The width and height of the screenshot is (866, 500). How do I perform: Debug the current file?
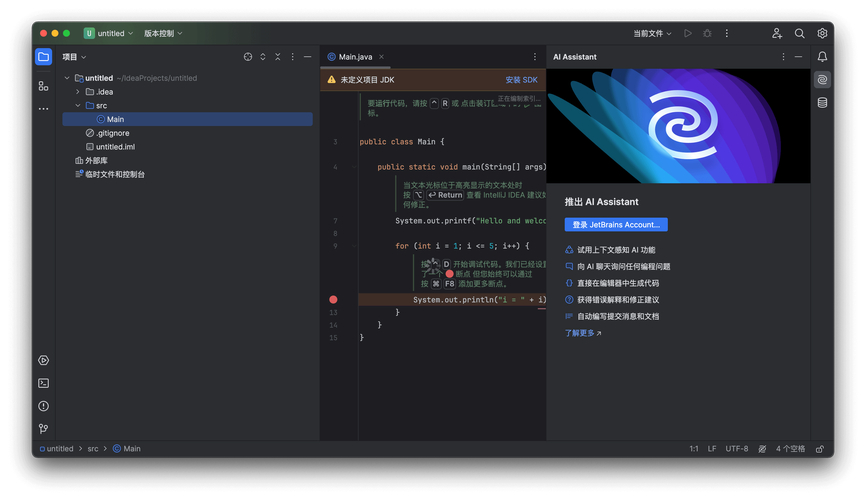(707, 33)
